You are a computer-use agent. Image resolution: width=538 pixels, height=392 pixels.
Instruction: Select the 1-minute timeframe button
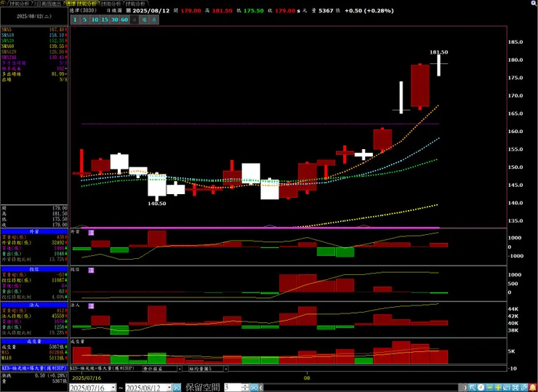coord(75,20)
